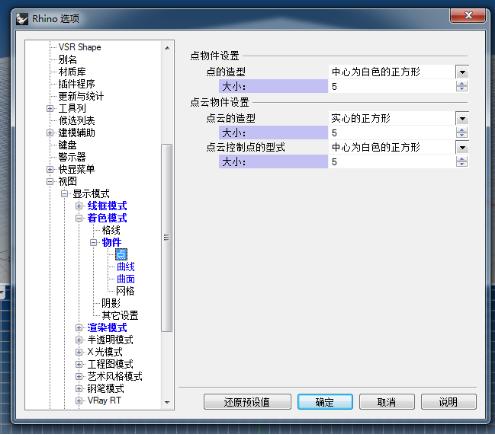Select 别名 in the options tree
Viewport: 495px width, 435px height.
(x=68, y=60)
